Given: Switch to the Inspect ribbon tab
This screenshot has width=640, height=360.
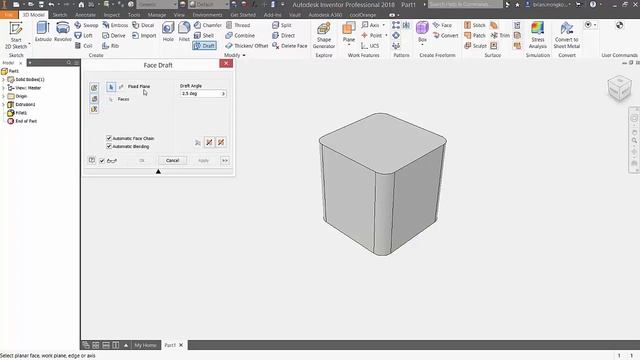Looking at the screenshot, I should coord(111,15).
